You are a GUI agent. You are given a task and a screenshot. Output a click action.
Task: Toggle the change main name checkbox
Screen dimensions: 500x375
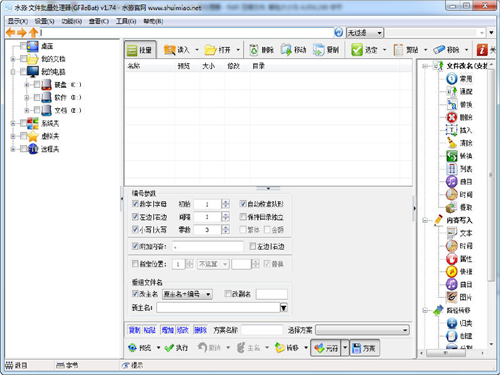pos(135,293)
